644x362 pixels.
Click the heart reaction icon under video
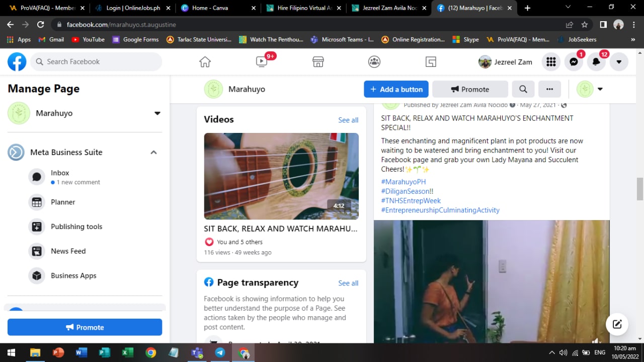209,242
